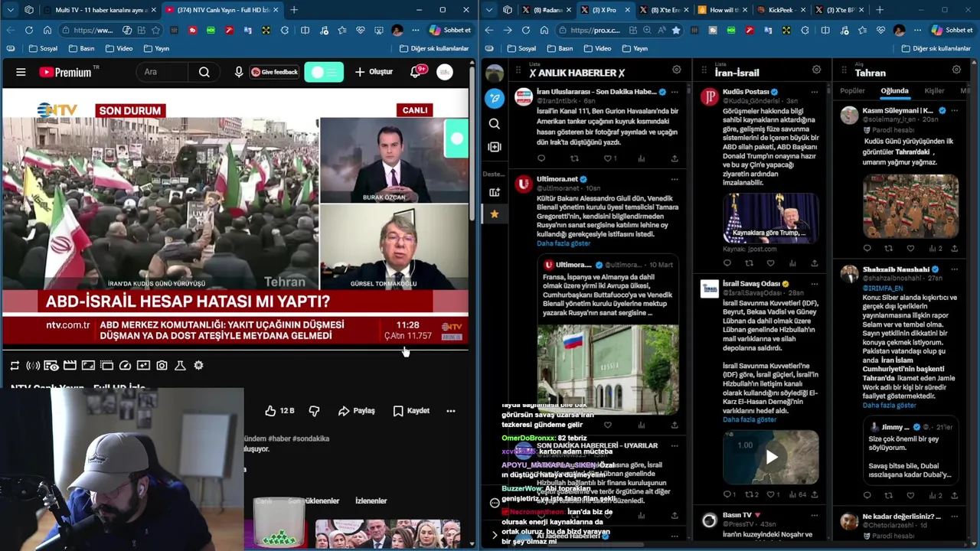Screen dimensions: 980x551
Task: Click the quoted Jimmy post in Tahran column
Action: pos(910,452)
